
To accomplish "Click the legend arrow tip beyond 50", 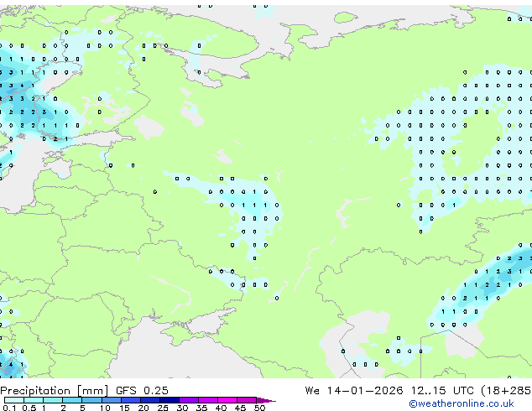I will pyautogui.click(x=266, y=400).
